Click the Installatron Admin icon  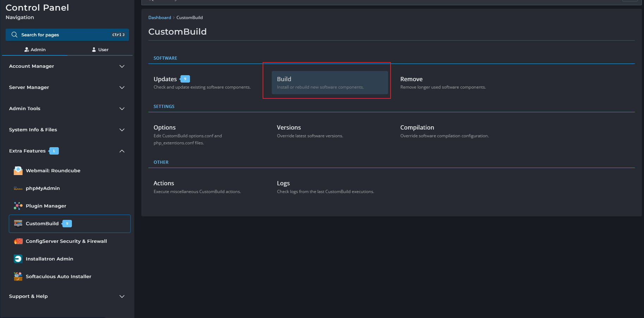coord(18,259)
